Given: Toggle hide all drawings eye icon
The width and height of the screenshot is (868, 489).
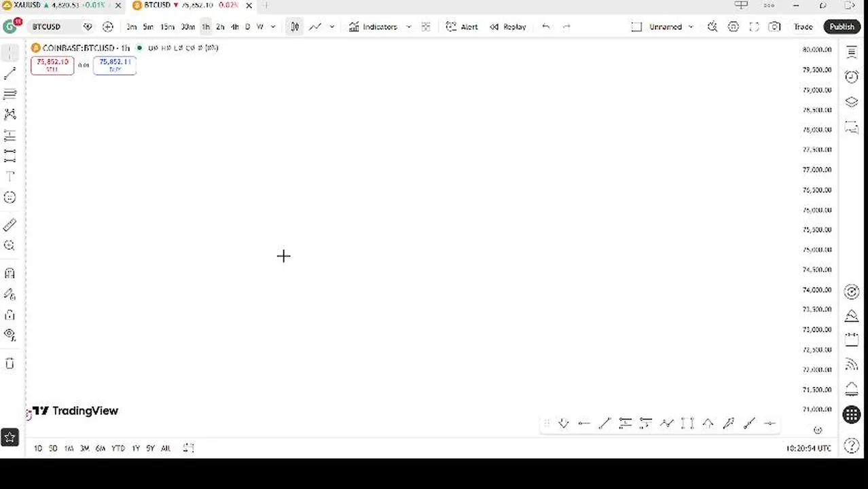Looking at the screenshot, I should 10,335.
